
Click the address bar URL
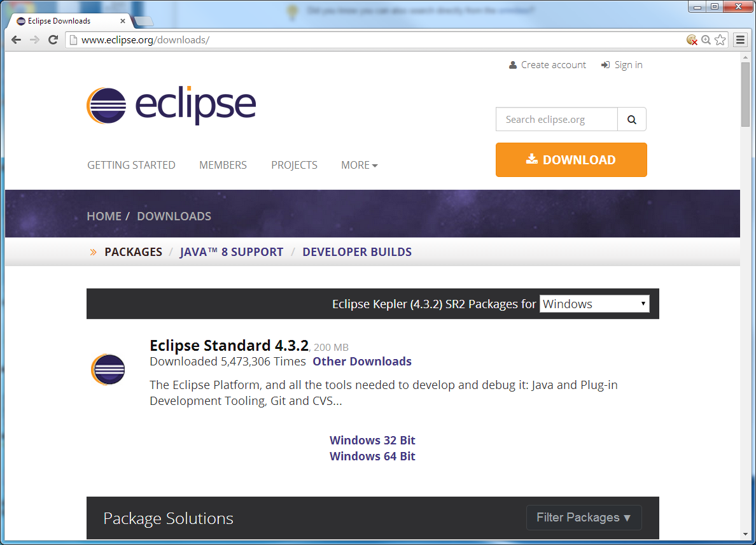click(x=145, y=40)
